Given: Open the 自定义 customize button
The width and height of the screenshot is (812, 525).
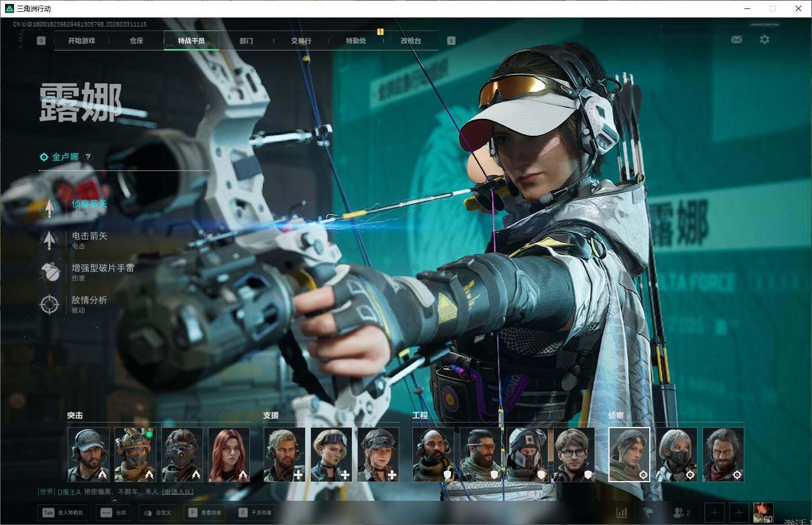Looking at the screenshot, I should point(158,513).
